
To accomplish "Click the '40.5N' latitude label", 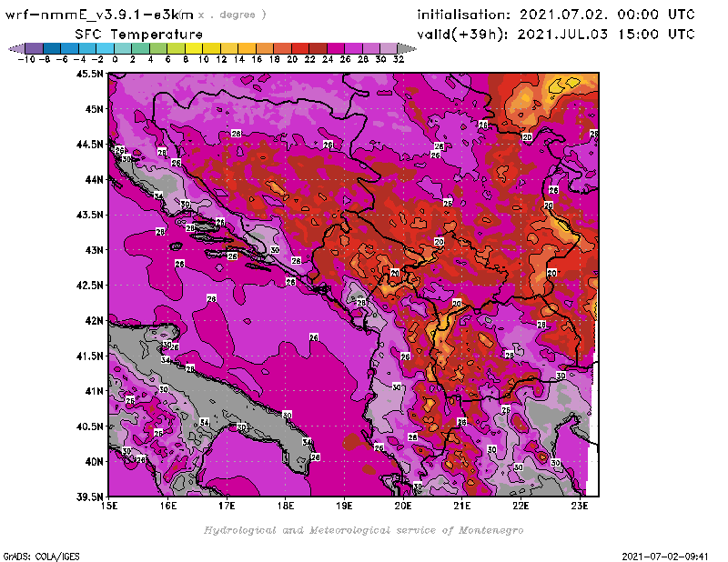I will (89, 427).
